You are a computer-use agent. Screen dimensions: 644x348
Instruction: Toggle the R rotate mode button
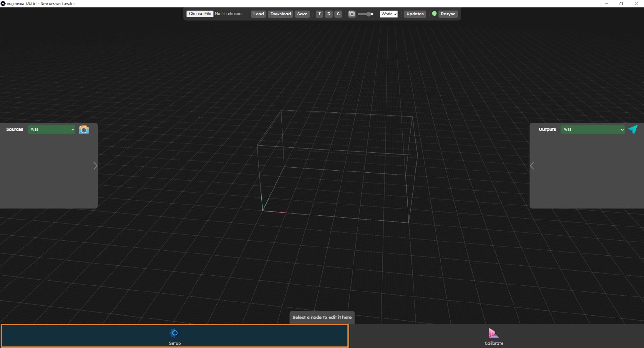point(329,14)
